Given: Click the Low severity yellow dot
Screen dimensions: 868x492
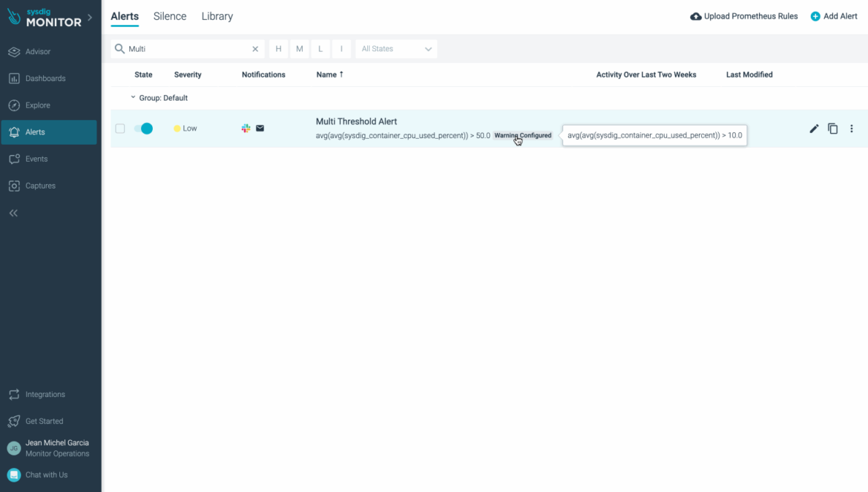Looking at the screenshot, I should click(x=177, y=128).
